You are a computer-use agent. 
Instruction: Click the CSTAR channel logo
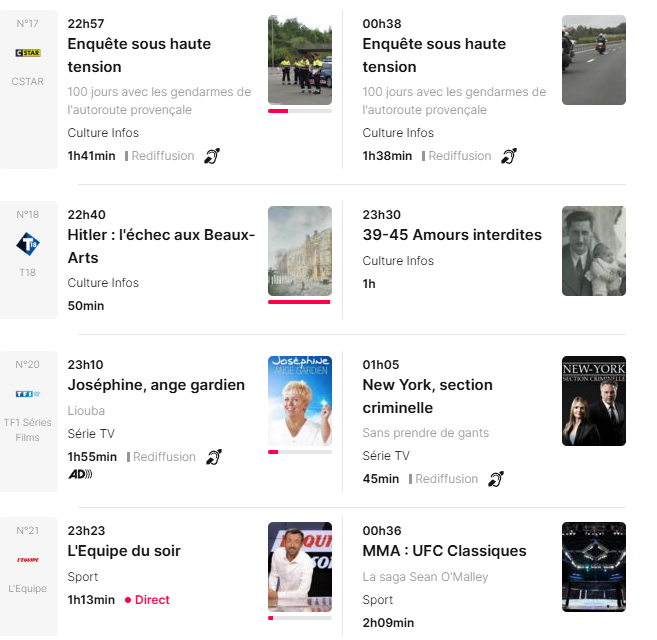[x=28, y=52]
